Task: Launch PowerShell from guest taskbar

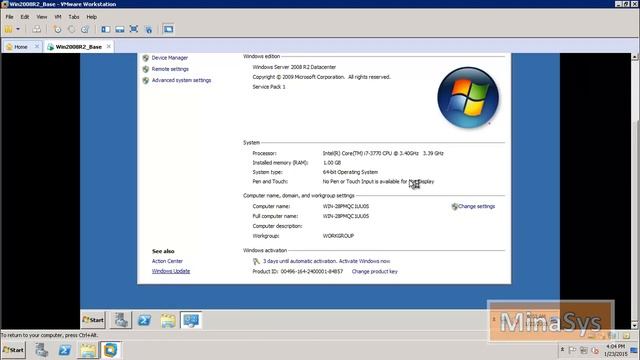Action: (x=144, y=320)
